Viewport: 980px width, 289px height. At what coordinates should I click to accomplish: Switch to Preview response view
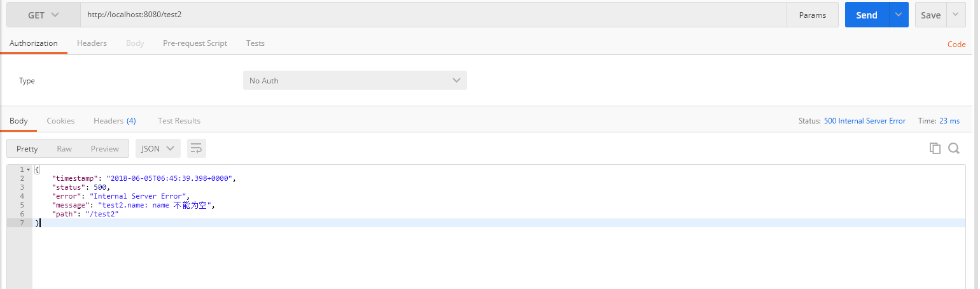(x=104, y=148)
